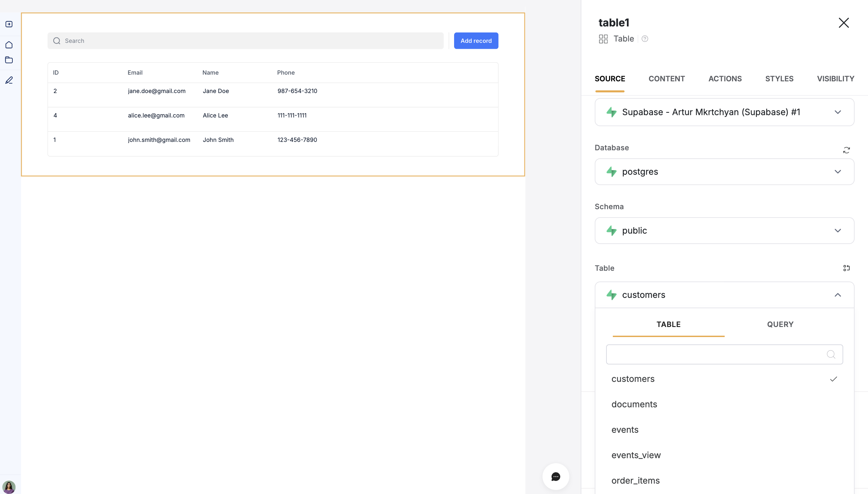Switch to the CONTENT tab
The image size is (868, 494).
tap(666, 79)
